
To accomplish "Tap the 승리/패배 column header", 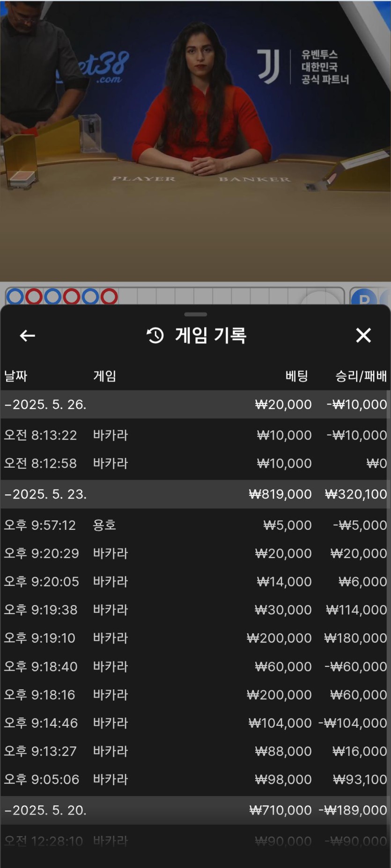I will [361, 376].
